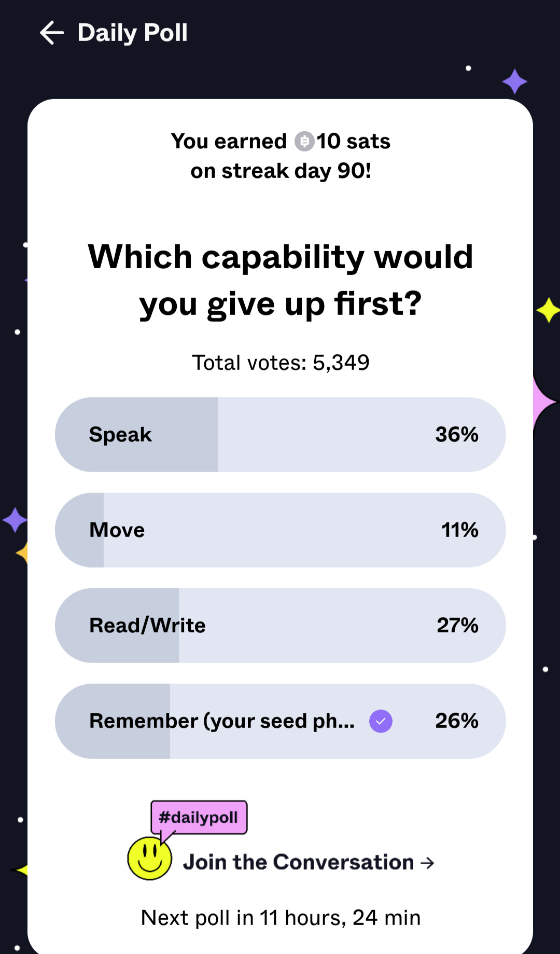Tap the #dailypoll hashtag bubble
Screen dimensions: 560x954
(199, 818)
